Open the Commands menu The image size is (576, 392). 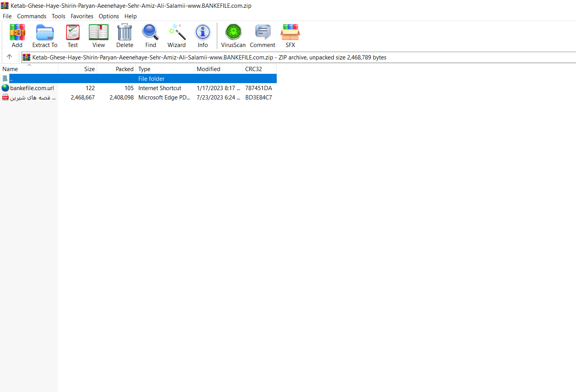pos(31,16)
